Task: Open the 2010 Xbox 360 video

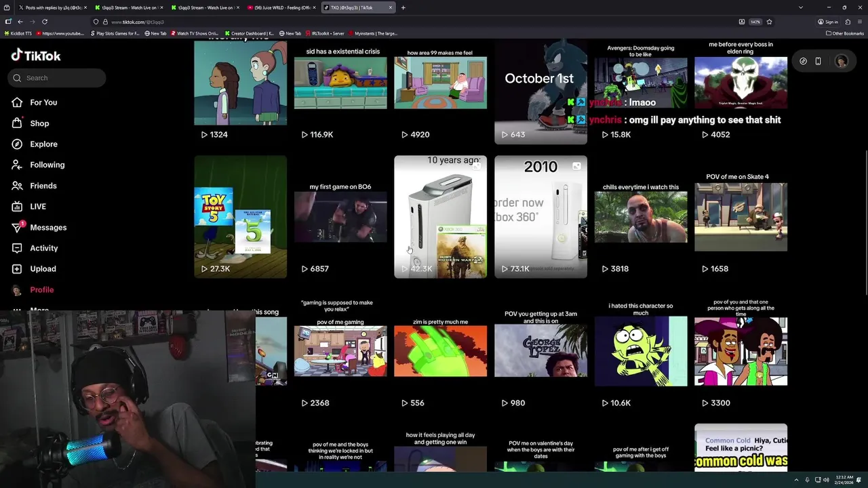Action: coord(540,217)
